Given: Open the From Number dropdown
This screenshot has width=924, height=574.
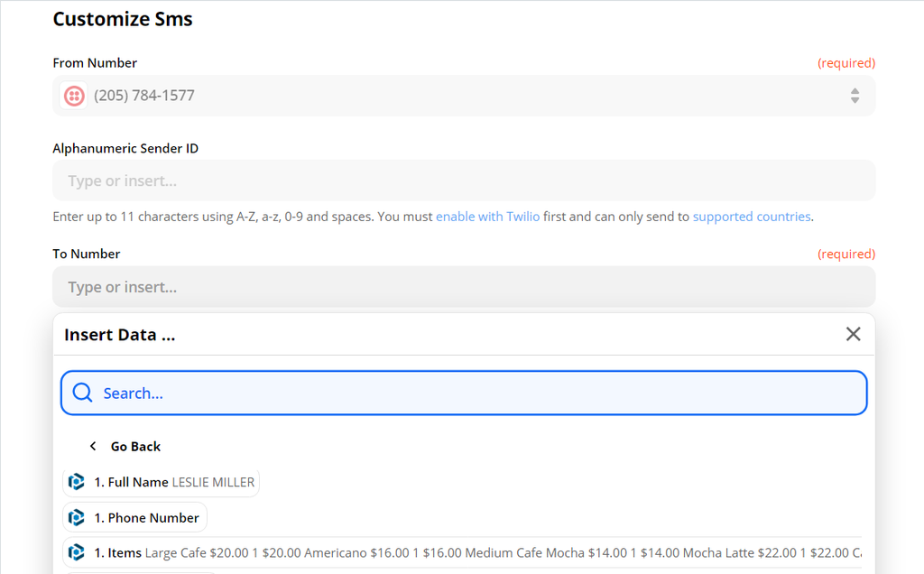Looking at the screenshot, I should pos(464,95).
